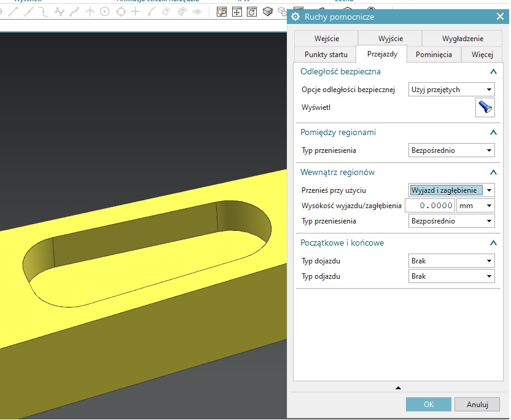Screen dimensions: 511x420
Task: Enable the pole snap icon with zigzag points
Action: point(60,12)
